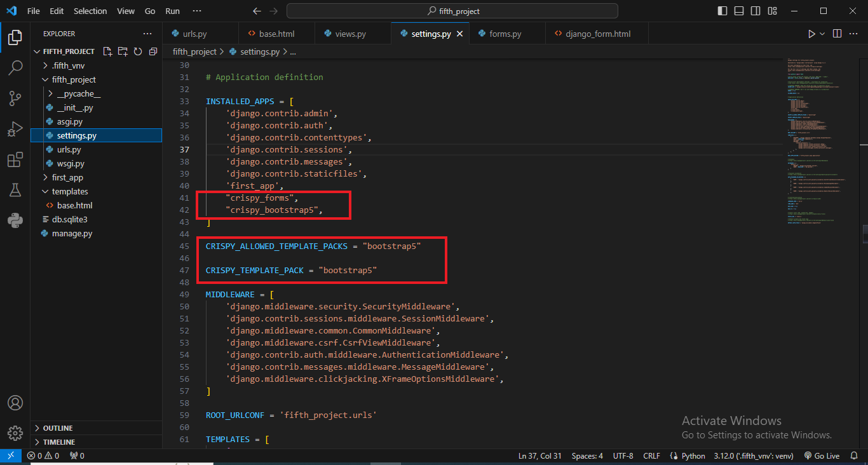
Task: Run the Python file with play icon
Action: tap(811, 34)
